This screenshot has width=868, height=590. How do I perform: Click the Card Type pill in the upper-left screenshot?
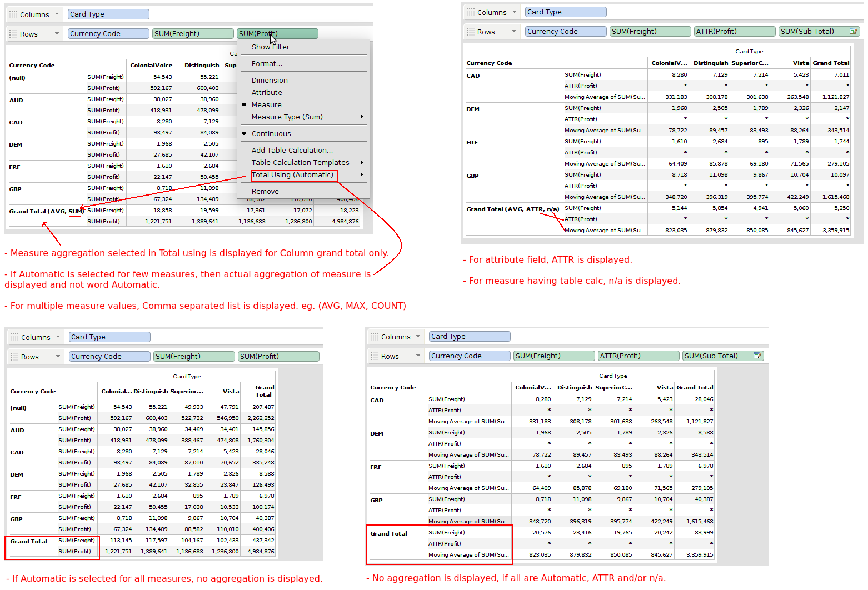coord(108,14)
